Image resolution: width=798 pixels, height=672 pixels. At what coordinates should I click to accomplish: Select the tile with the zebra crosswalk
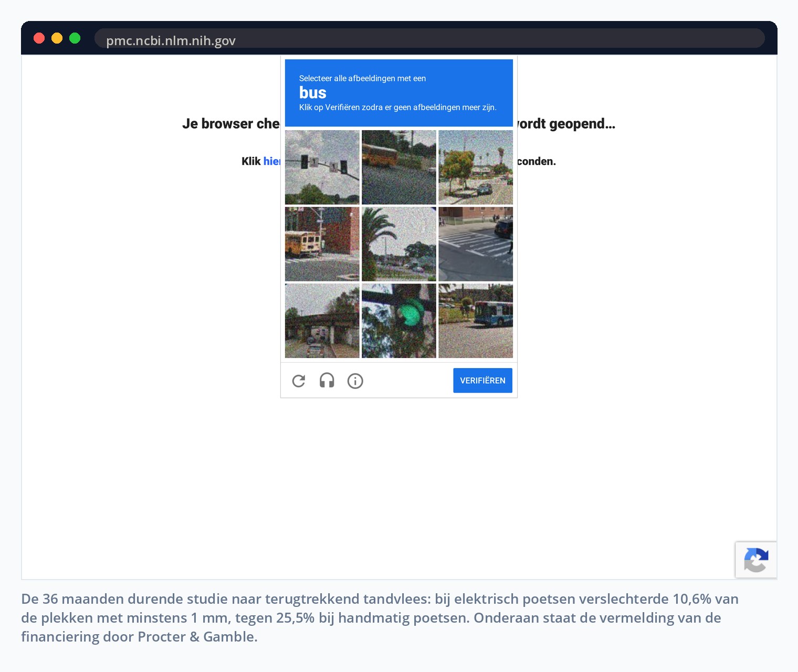coord(476,244)
